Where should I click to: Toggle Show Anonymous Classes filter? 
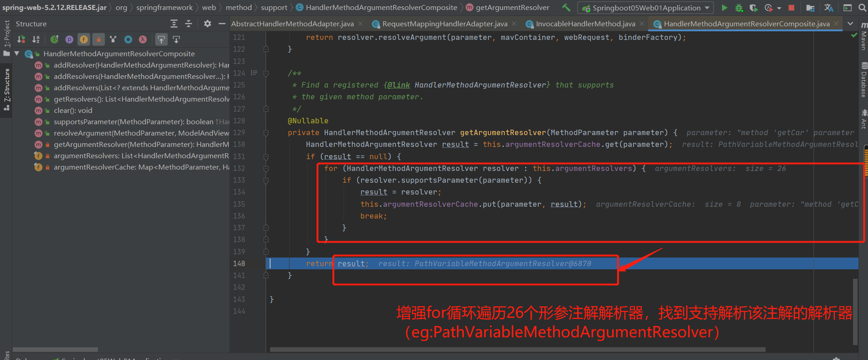(128, 39)
